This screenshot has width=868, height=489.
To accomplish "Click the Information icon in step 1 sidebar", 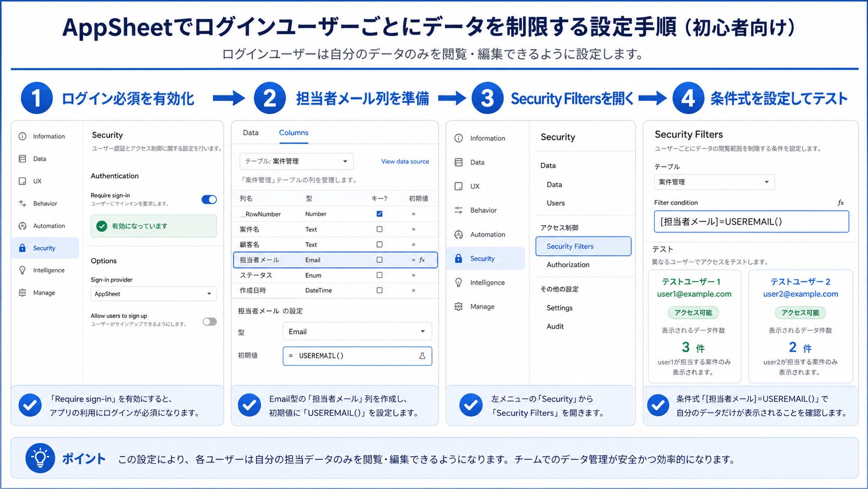I will coord(22,136).
